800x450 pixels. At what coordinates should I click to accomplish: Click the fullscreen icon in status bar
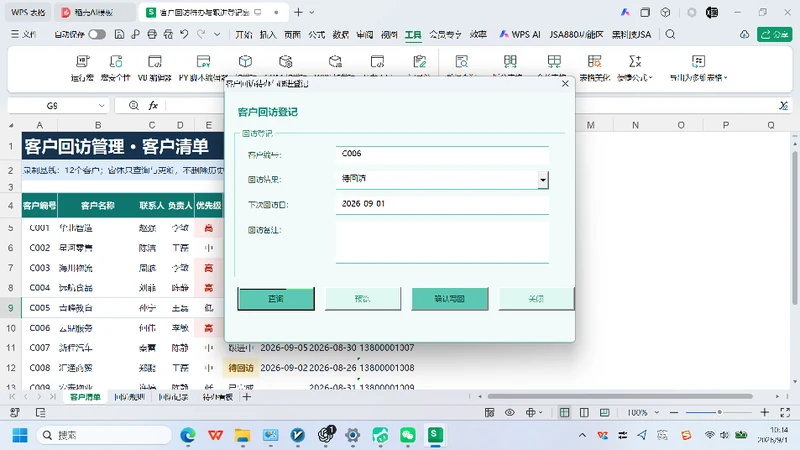pyautogui.click(x=785, y=412)
